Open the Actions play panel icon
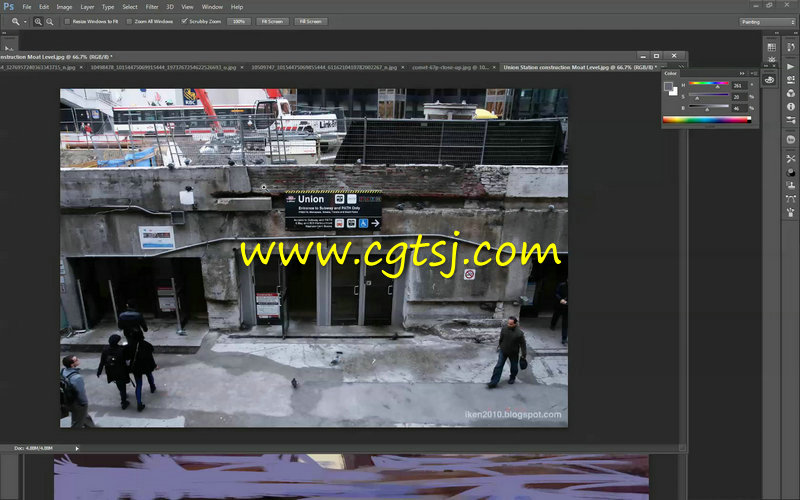 pos(791,66)
